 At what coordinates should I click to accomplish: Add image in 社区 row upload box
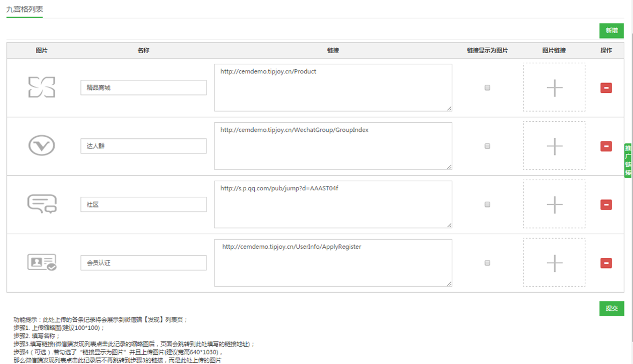coord(554,204)
